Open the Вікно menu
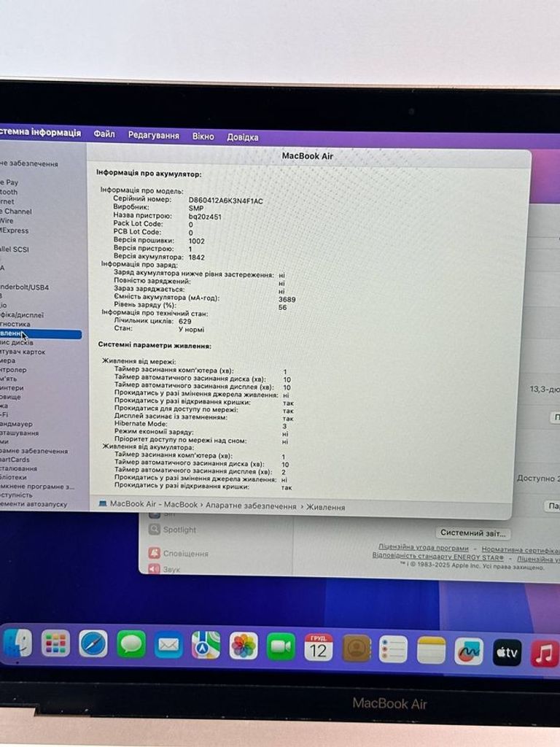 [203, 136]
